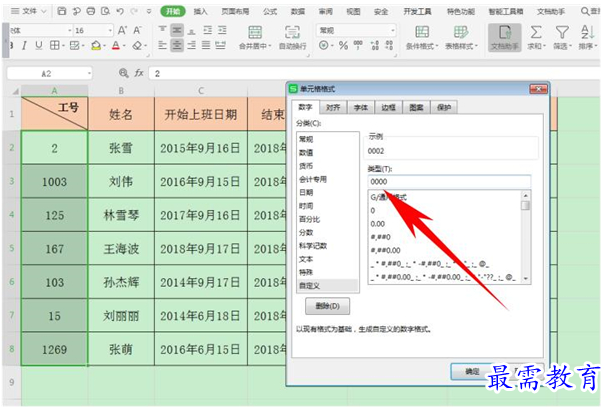609x409 pixels.
Task: Open the Borders dropdown arrow
Action: coord(63,46)
